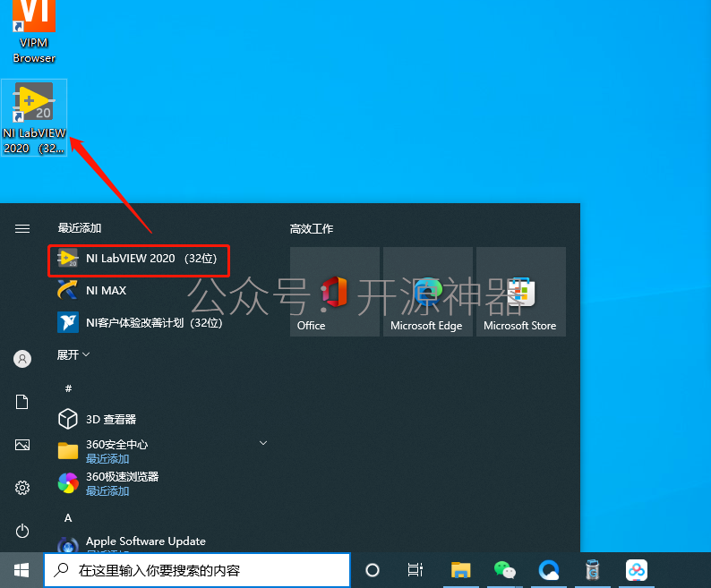Open Settings gear in Start sidebar

pyautogui.click(x=22, y=488)
